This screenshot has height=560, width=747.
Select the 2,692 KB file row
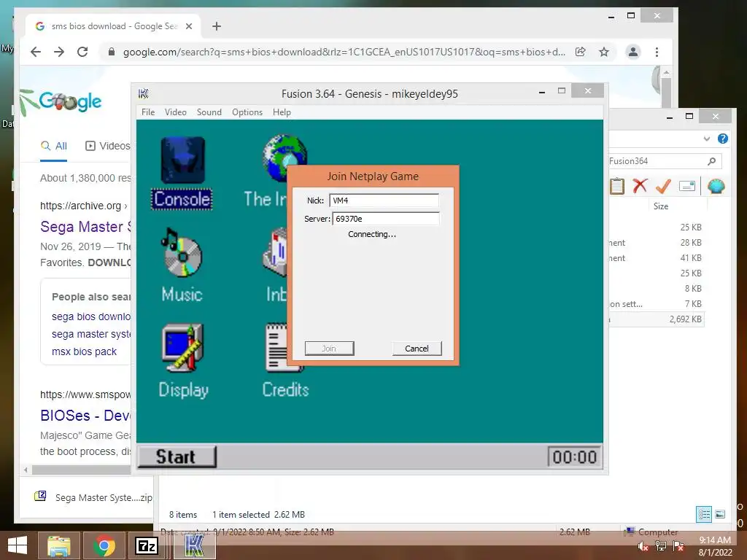point(657,319)
